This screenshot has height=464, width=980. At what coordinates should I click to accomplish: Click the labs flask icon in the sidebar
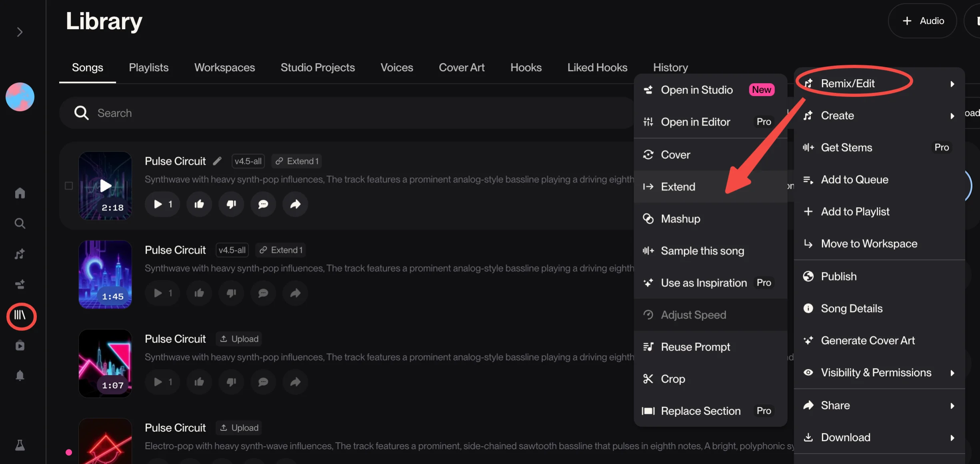(x=20, y=445)
